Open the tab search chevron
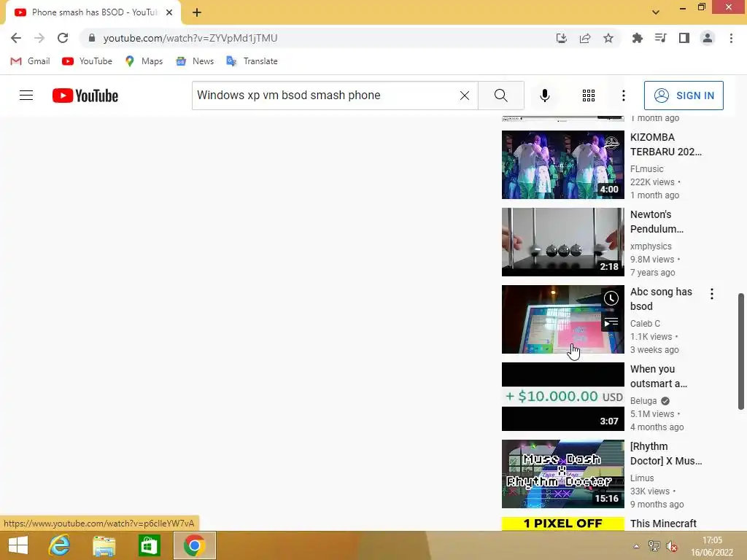This screenshot has width=747, height=560. point(656,12)
